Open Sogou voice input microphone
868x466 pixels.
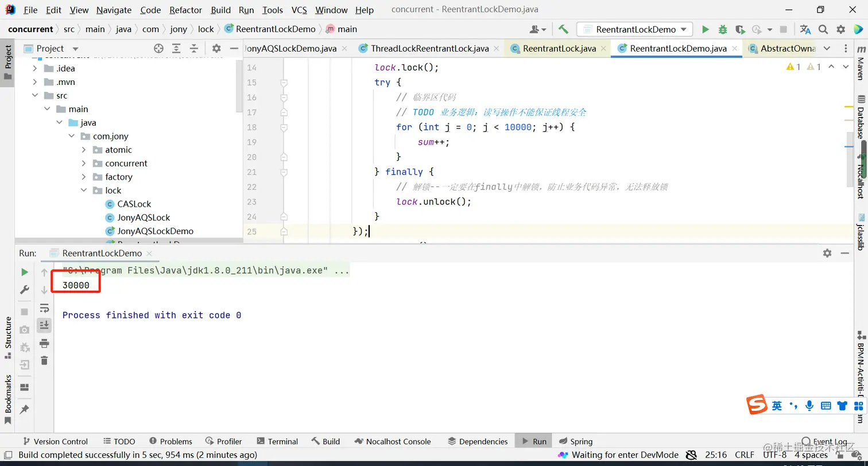click(x=809, y=406)
